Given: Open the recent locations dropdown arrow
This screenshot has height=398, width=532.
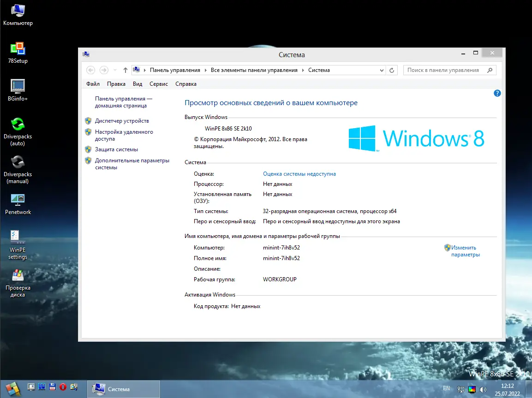Looking at the screenshot, I should click(x=115, y=70).
